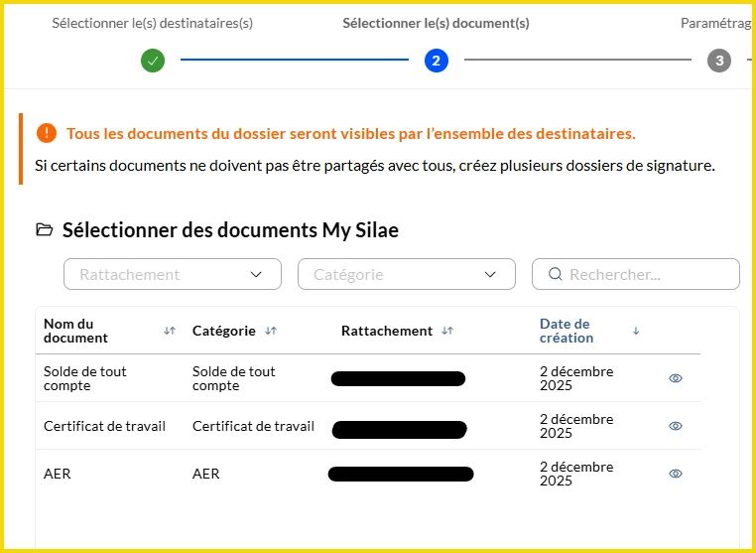Preview the Solde de tout compte document
Screen dimensions: 756x553
(x=676, y=378)
